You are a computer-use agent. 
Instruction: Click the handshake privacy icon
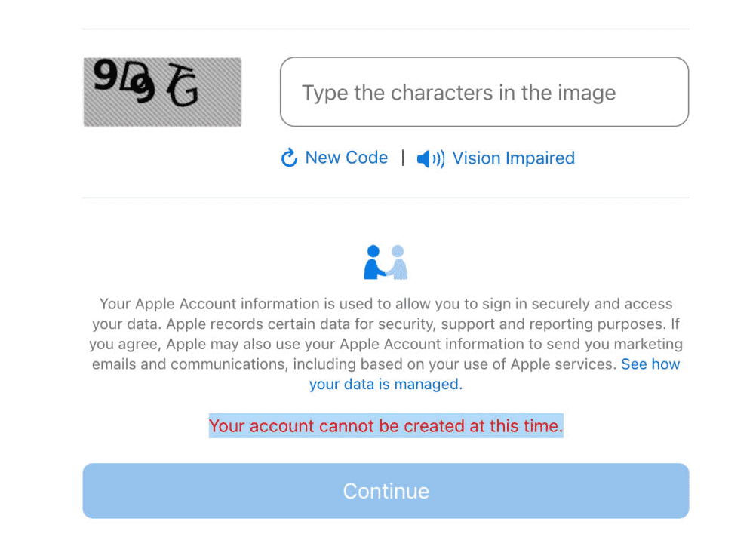386,262
